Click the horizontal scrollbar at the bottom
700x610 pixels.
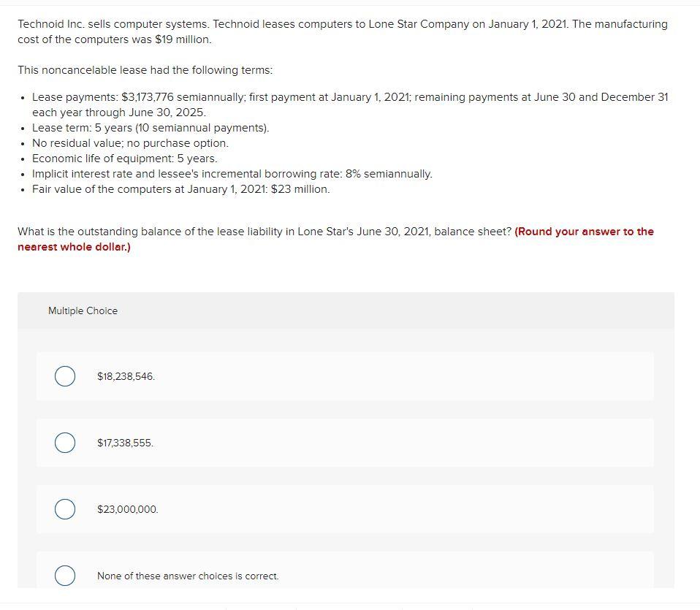[x=350, y=607]
